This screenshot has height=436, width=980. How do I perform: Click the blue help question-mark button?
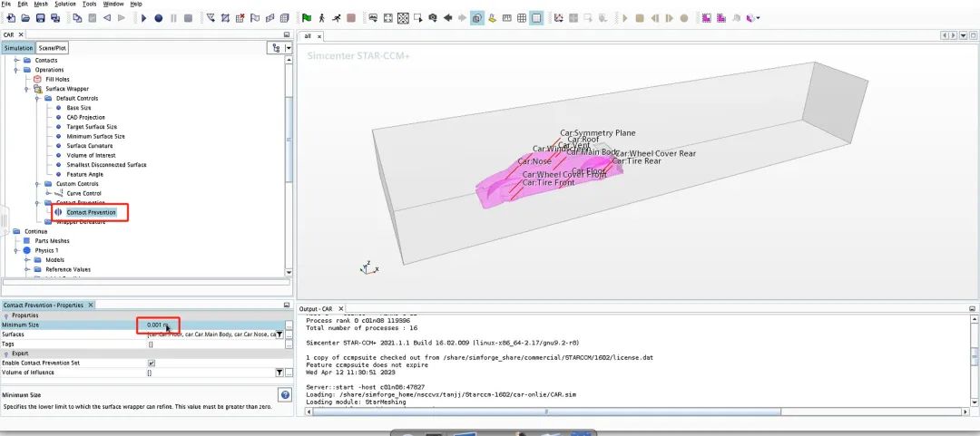(285, 395)
